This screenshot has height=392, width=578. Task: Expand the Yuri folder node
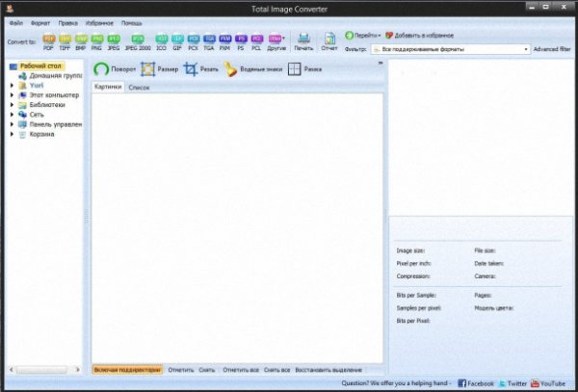12,86
